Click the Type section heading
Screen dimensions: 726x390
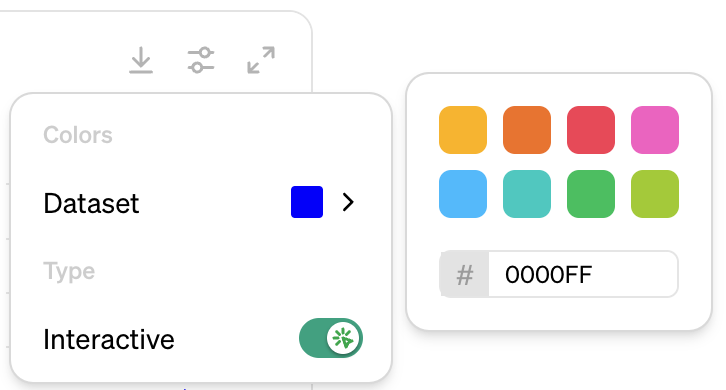pyautogui.click(x=69, y=271)
